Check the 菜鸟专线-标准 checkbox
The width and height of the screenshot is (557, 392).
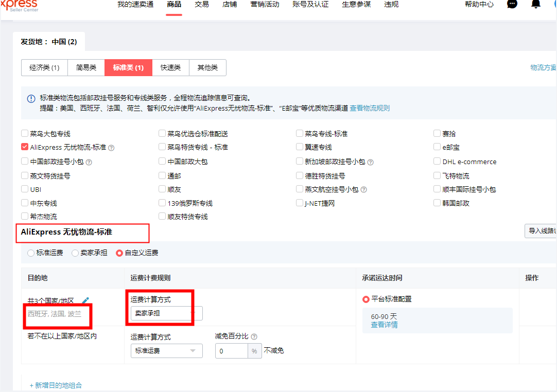pos(300,133)
